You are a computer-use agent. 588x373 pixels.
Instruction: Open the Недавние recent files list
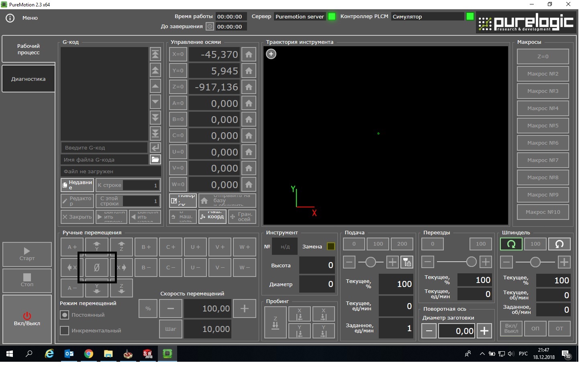[x=78, y=185]
